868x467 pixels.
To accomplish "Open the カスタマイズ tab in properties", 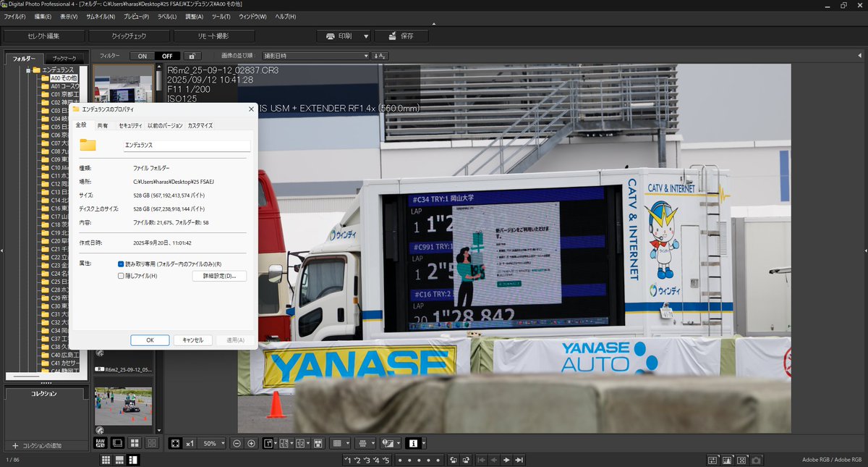I will coord(200,125).
